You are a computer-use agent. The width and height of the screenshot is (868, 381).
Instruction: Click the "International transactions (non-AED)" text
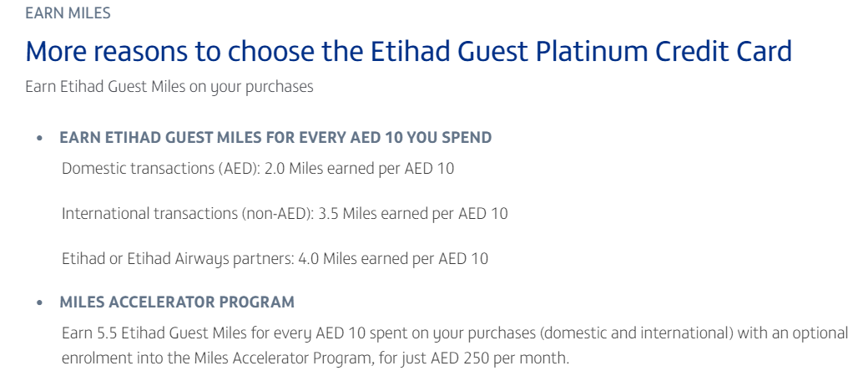(x=187, y=213)
